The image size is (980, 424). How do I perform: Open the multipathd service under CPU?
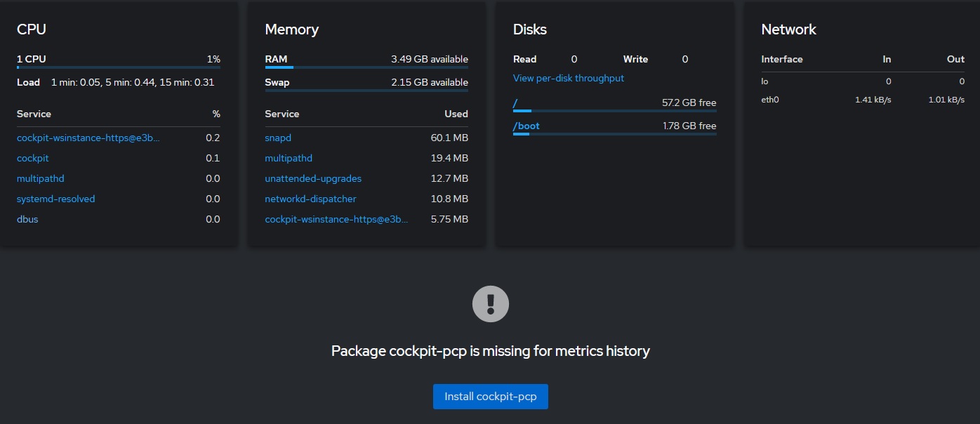pos(40,178)
